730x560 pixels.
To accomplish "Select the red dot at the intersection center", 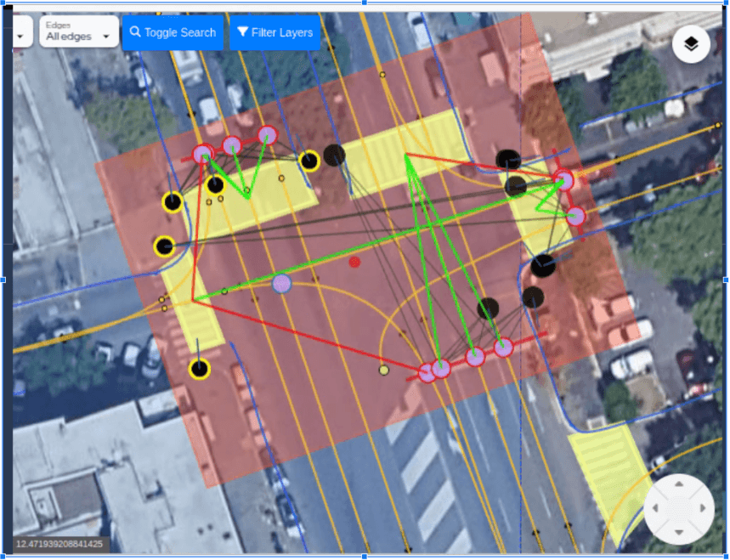I will point(354,262).
